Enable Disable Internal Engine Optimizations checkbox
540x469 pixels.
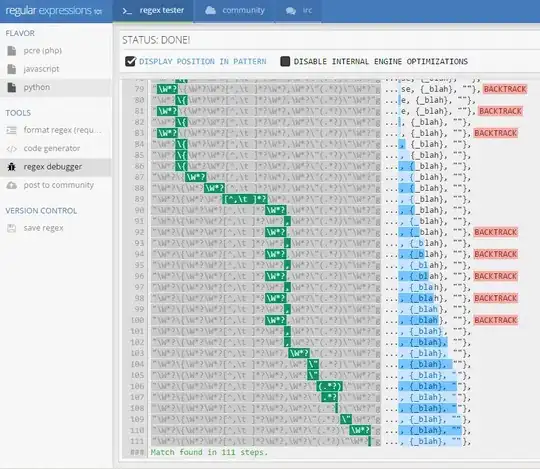285,61
